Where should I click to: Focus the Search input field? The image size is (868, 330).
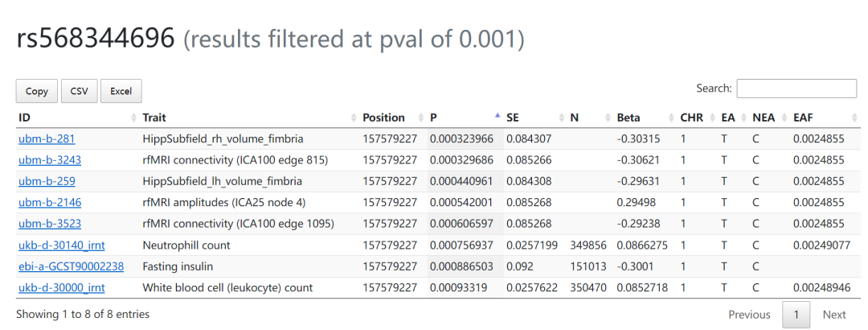796,89
